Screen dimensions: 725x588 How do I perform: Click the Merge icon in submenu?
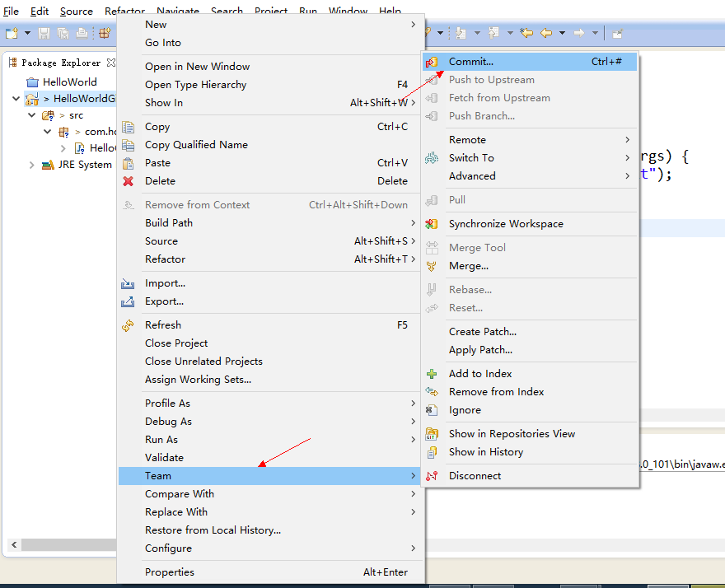(432, 266)
